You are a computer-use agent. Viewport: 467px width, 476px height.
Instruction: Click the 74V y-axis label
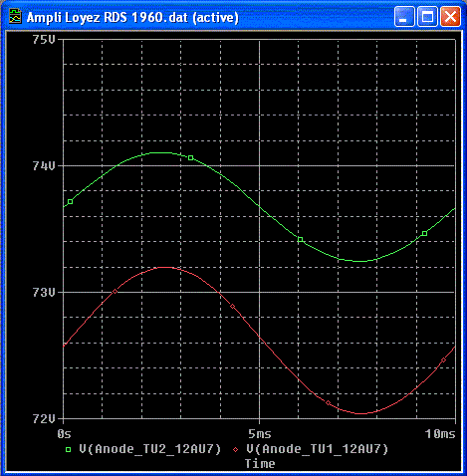44,165
